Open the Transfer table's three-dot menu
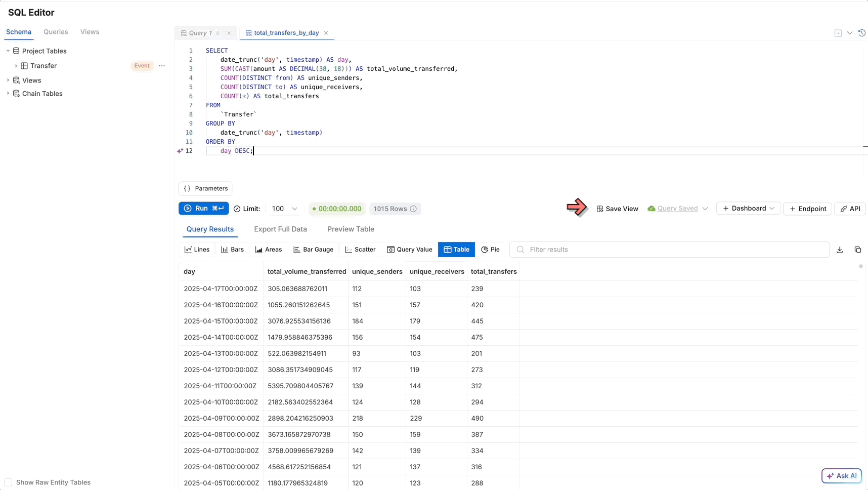Viewport: 868px width, 490px height. 162,66
